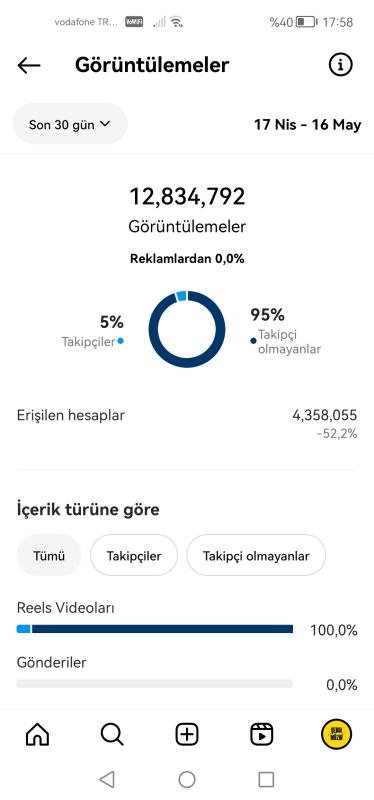Tap the Gönderiler empty bar
Viewport: 374px width, 800px height.
[155, 684]
